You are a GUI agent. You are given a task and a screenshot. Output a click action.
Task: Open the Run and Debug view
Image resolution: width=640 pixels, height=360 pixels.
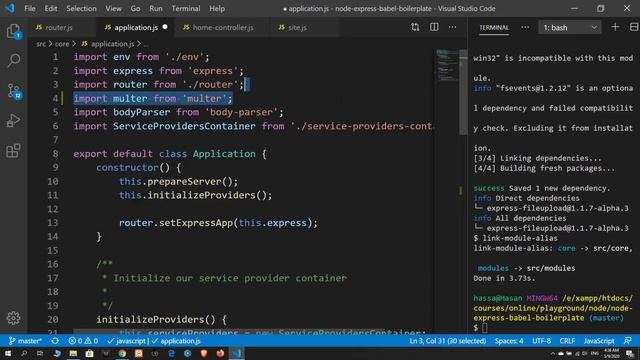tap(13, 121)
